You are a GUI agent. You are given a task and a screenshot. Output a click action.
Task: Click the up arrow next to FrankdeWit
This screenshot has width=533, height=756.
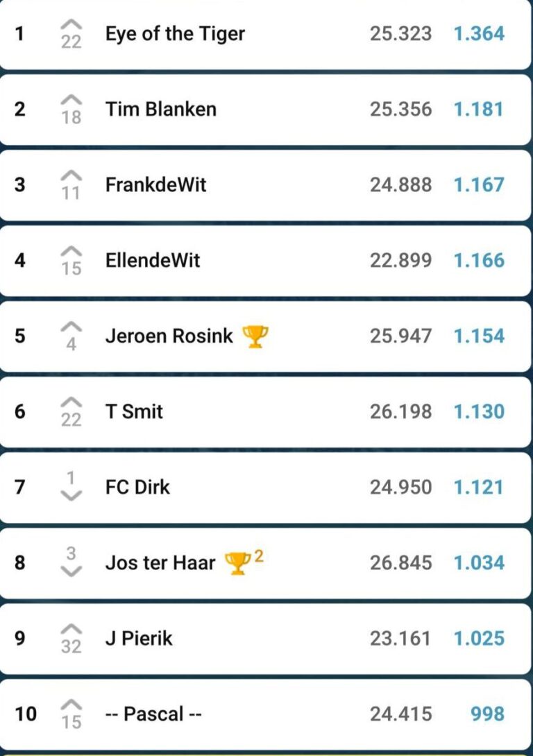(71, 175)
